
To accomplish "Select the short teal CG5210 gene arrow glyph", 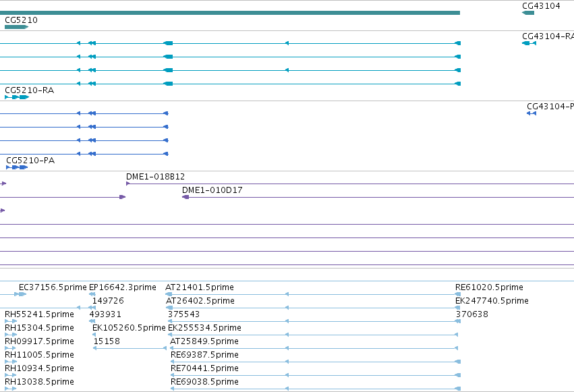I will [16, 27].
